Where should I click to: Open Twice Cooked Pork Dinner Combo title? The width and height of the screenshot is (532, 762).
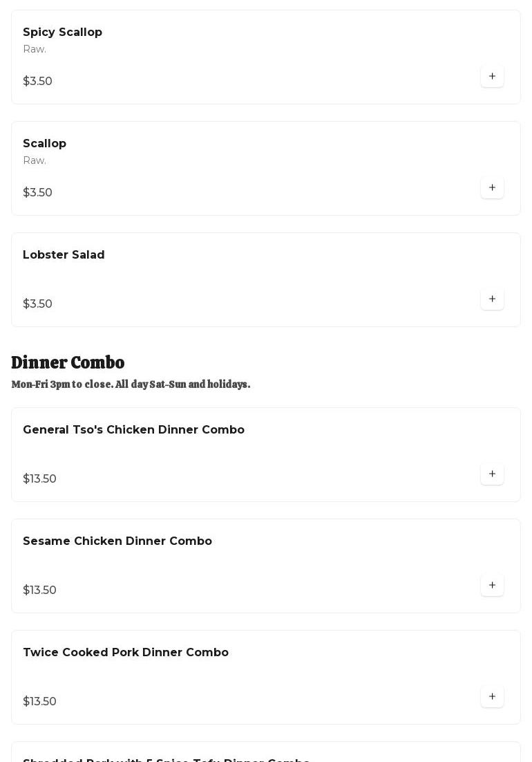pos(126,653)
